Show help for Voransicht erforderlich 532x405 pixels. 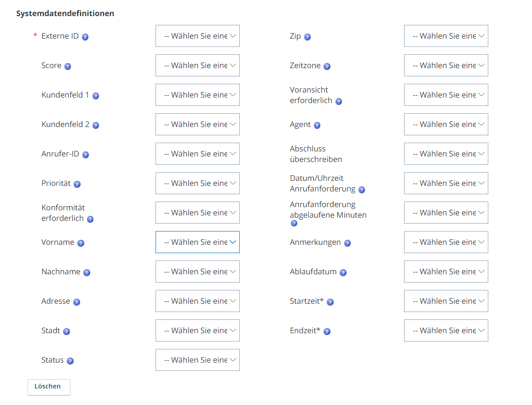(339, 101)
